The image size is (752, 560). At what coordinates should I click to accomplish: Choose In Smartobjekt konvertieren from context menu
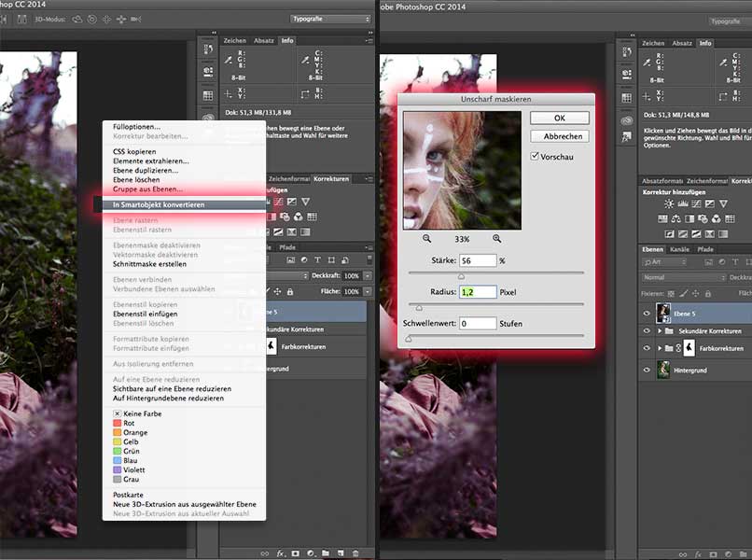coord(158,203)
